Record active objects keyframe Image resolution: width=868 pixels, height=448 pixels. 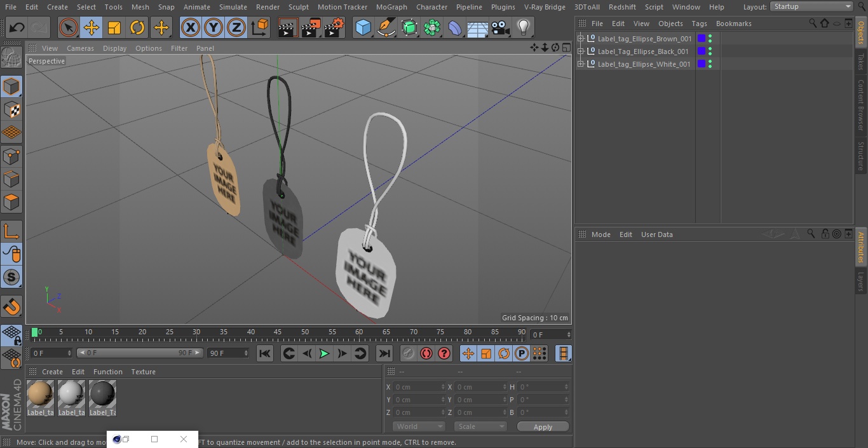pos(408,353)
